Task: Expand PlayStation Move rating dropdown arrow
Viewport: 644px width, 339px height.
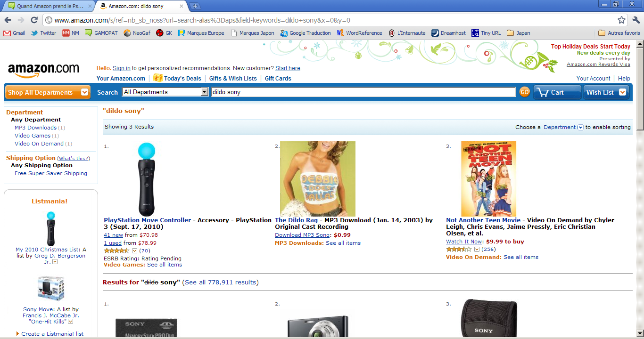Action: pyautogui.click(x=134, y=250)
